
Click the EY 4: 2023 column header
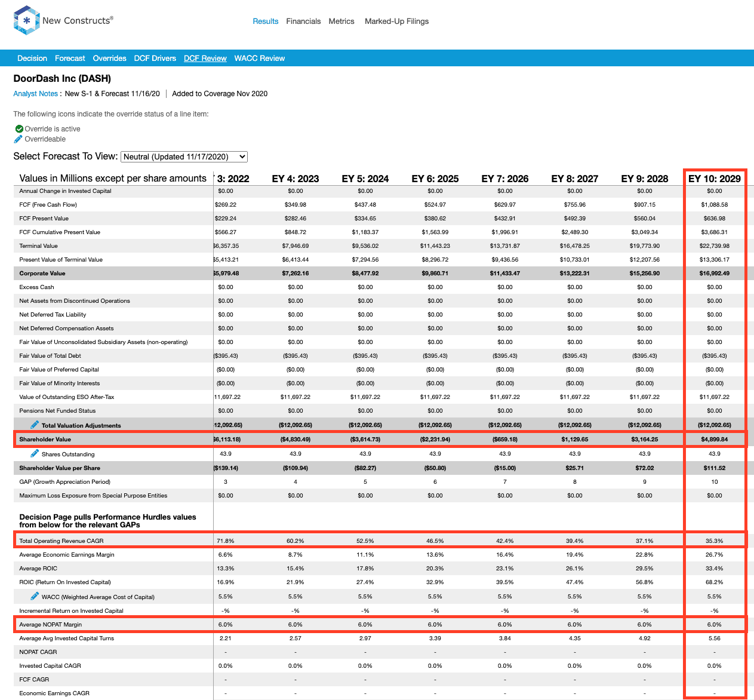[296, 179]
